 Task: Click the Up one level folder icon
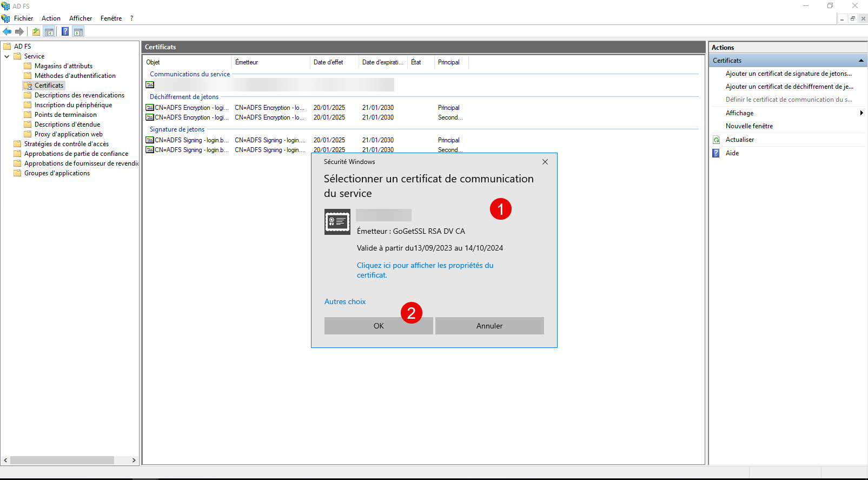click(36, 31)
